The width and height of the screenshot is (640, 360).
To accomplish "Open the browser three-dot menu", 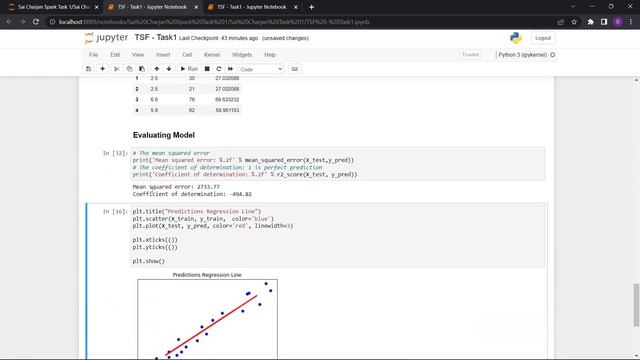I will [631, 22].
